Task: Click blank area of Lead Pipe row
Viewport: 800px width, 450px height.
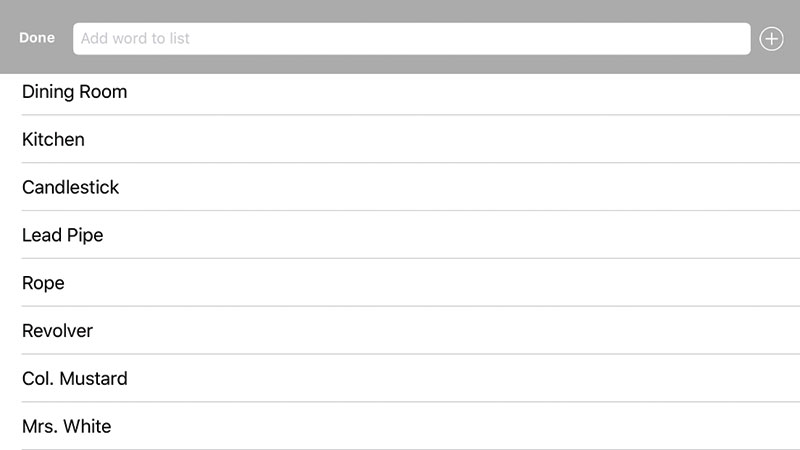Action: pos(449,235)
